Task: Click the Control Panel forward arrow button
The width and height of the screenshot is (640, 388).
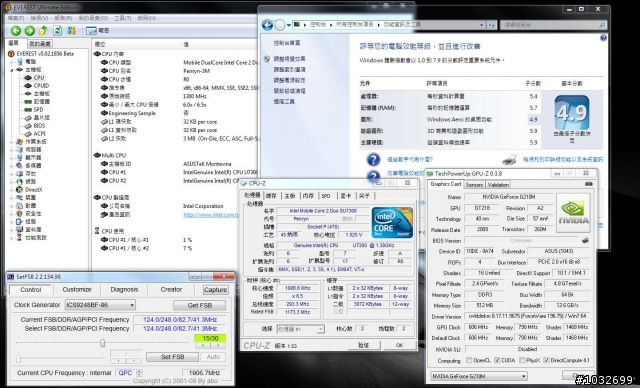Action: 280,25
